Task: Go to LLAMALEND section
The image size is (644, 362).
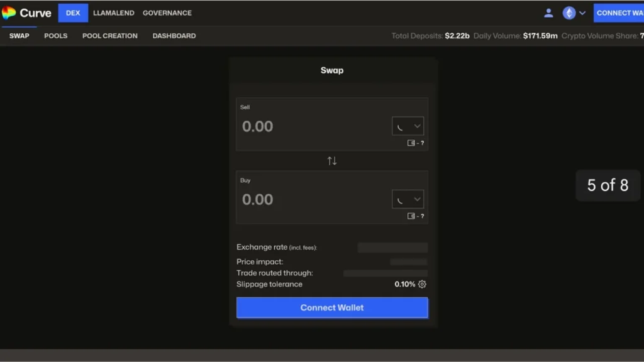Action: (x=113, y=13)
